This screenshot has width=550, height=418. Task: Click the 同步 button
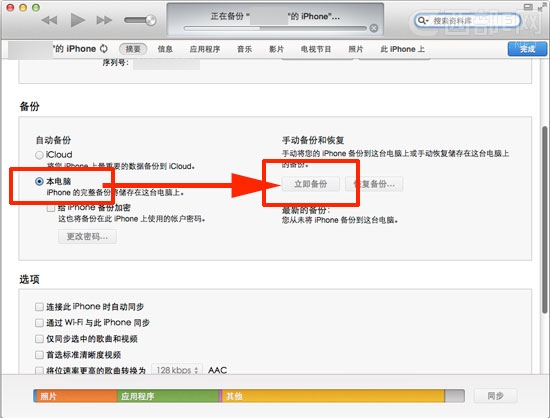pyautogui.click(x=495, y=396)
